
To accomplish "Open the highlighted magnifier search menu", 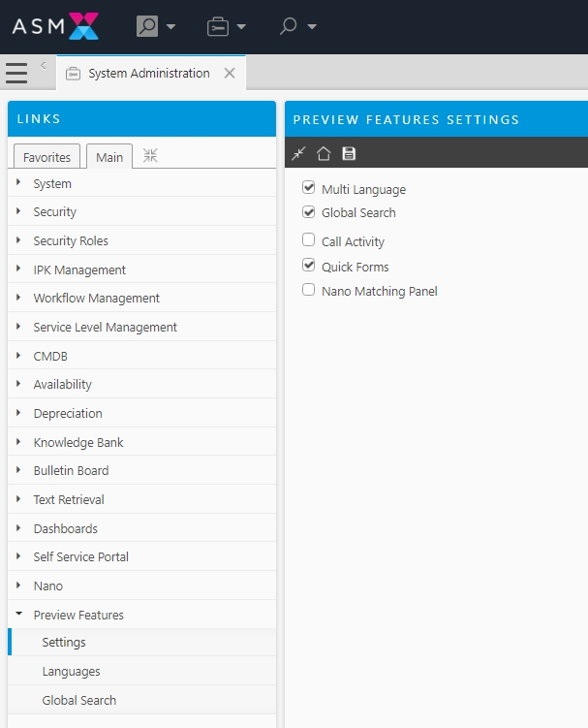I will [x=154, y=26].
